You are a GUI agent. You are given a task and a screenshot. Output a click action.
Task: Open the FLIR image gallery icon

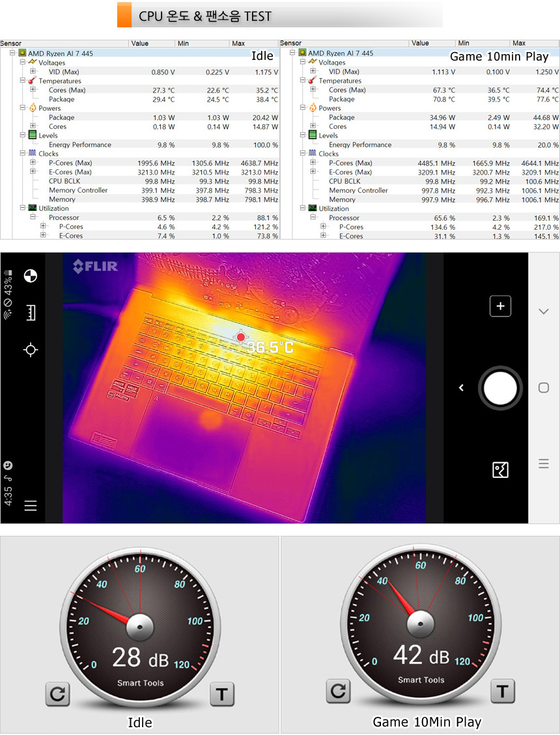pos(500,469)
